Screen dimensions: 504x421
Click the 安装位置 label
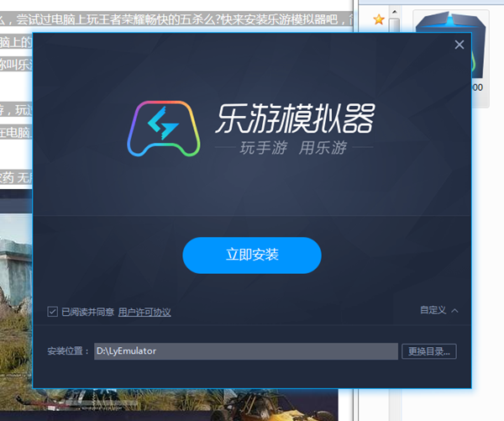[68, 351]
